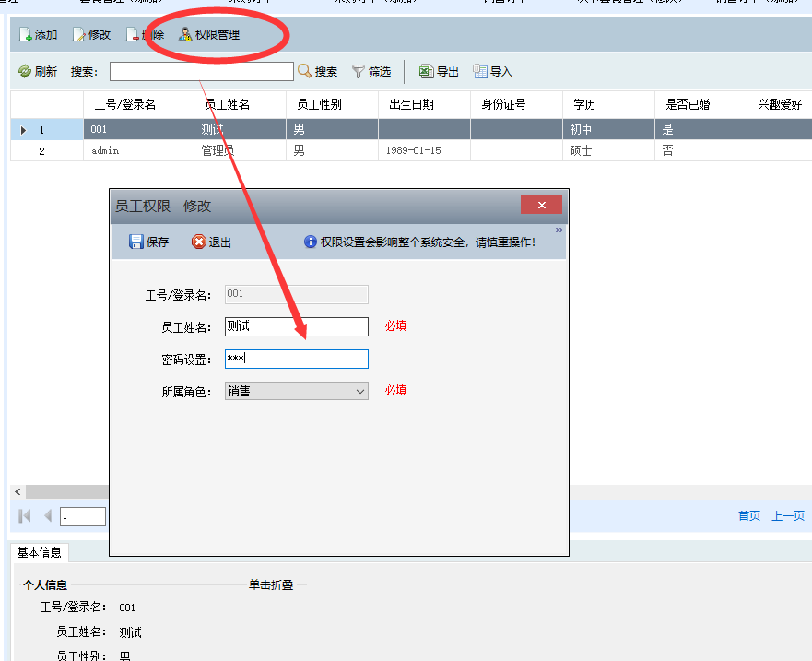Go to 上一页 previous page link
This screenshot has width=812, height=661.
787,516
